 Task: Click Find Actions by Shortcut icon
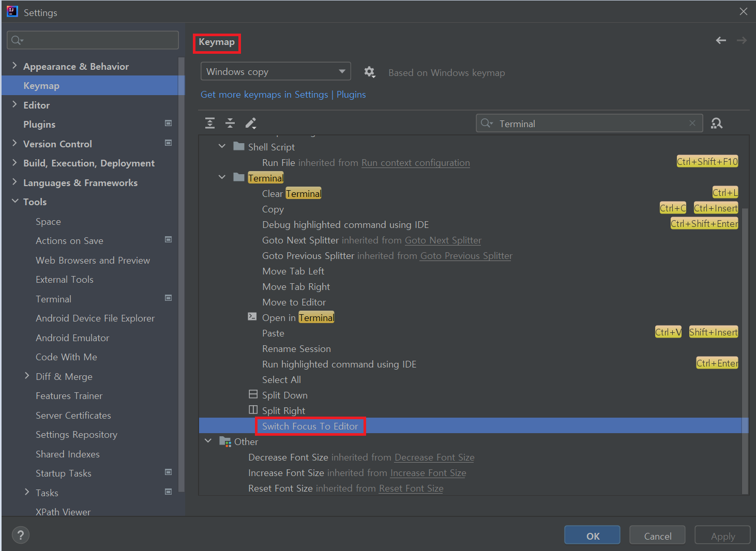point(717,124)
